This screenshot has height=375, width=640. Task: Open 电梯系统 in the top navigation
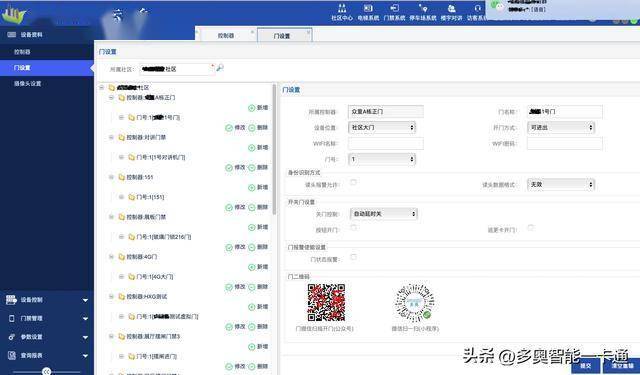tap(368, 12)
